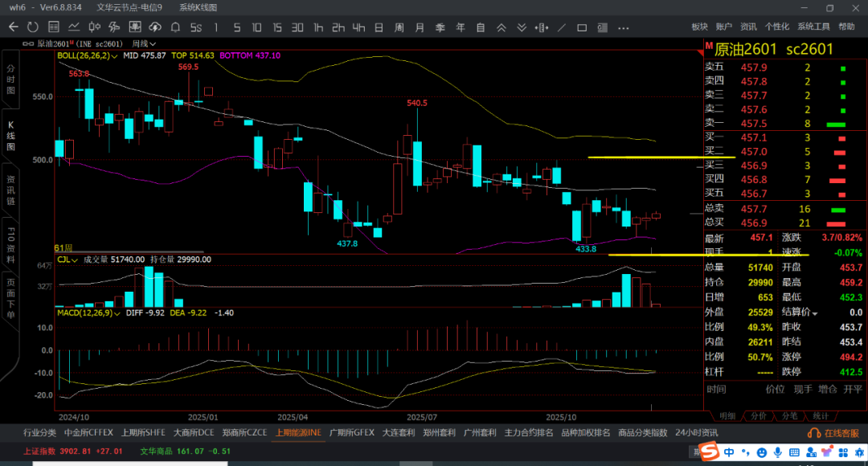The width and height of the screenshot is (868, 466).
Task: Click the page-down double chevron icon
Action: 522,27
